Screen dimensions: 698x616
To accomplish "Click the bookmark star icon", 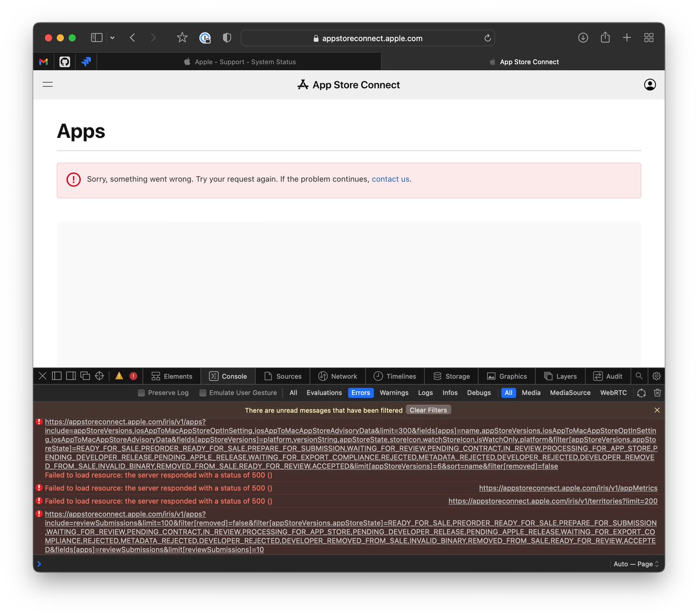I will point(182,38).
